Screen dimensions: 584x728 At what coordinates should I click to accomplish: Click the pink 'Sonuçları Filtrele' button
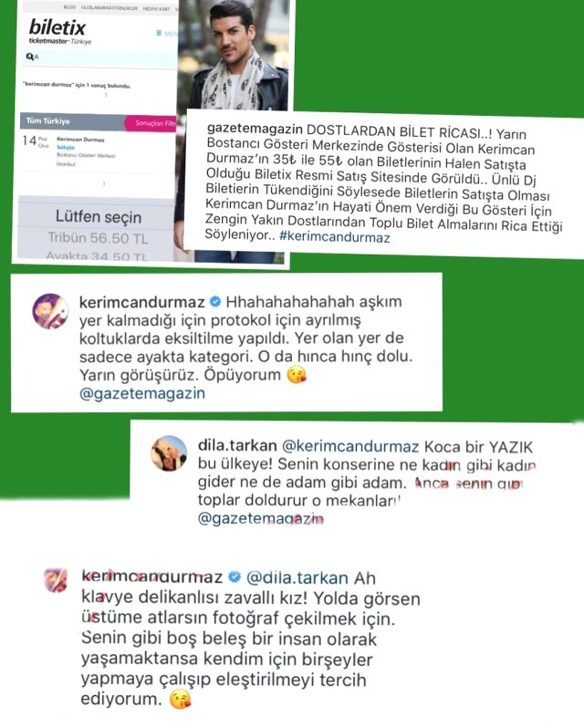(x=151, y=123)
